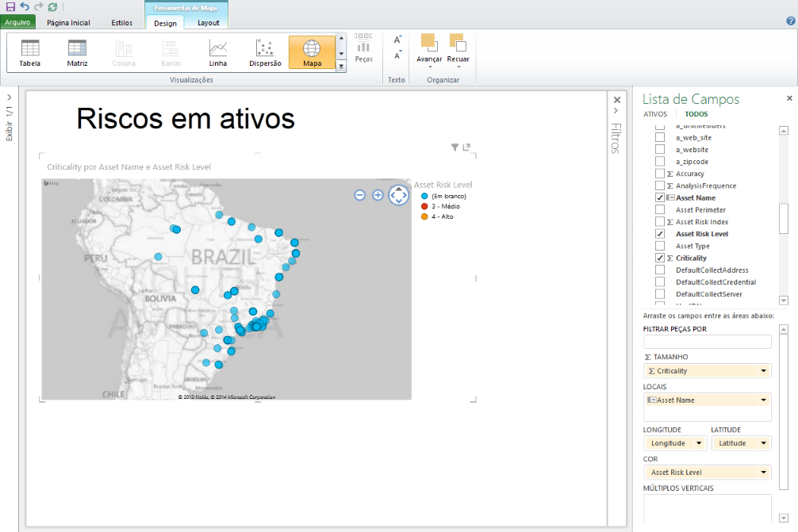Switch to Estilos tab
The image size is (798, 532).
click(121, 23)
